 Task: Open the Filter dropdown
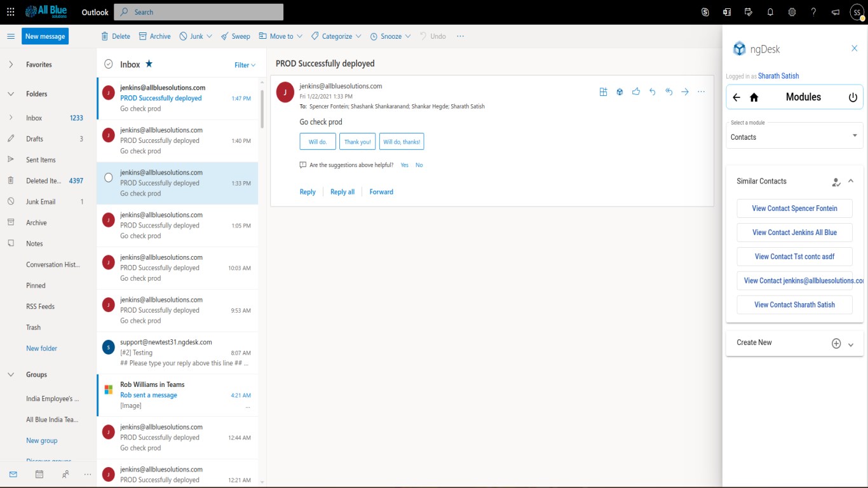[x=245, y=65]
